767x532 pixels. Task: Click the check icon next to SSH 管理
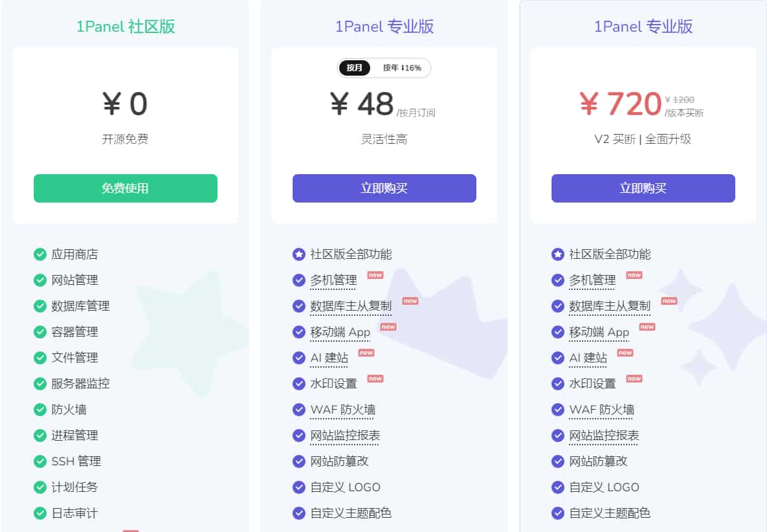(x=40, y=461)
